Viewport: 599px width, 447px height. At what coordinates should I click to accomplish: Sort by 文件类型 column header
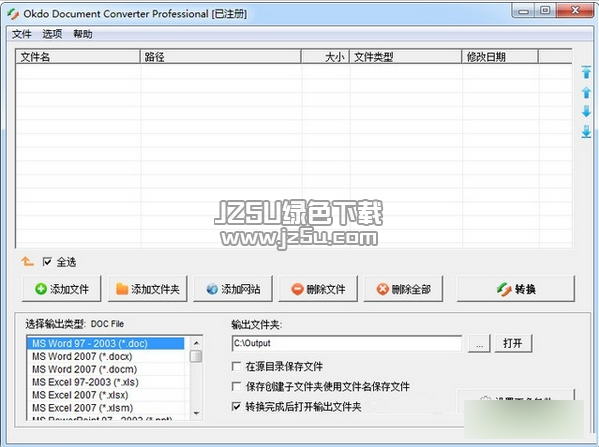pos(406,57)
